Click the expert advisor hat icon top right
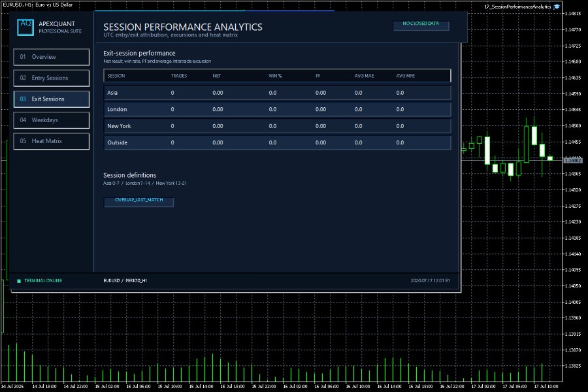The image size is (588, 392). click(x=557, y=7)
